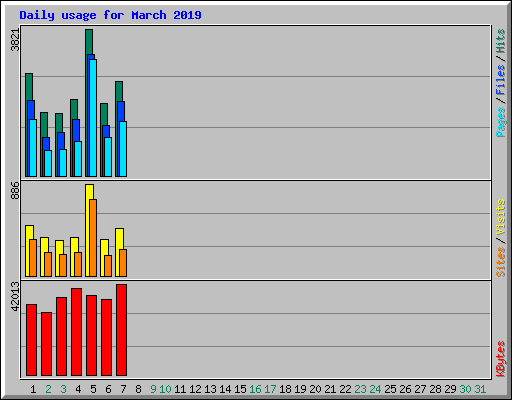Select the day 6 cyan Pages bar
The image size is (512, 400).
click(x=108, y=157)
